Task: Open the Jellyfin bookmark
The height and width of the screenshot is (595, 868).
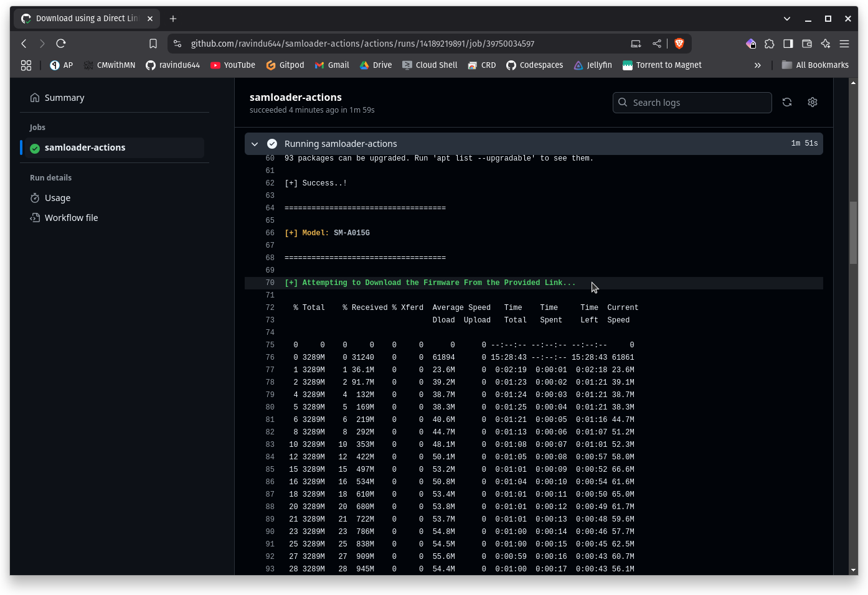Action: click(x=593, y=65)
